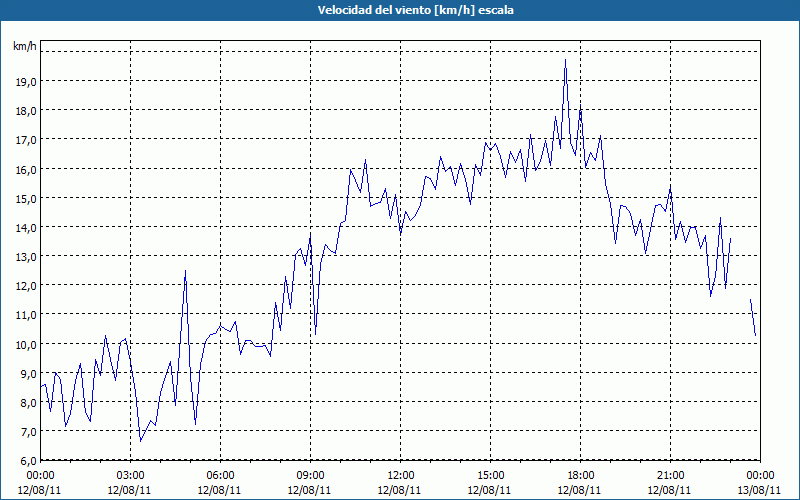Image resolution: width=800 pixels, height=500 pixels.
Task: Click the 15,0 y-axis value
Action: coord(25,198)
